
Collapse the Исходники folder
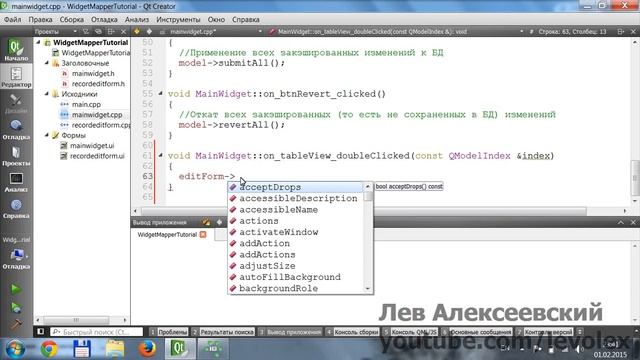[x=47, y=94]
